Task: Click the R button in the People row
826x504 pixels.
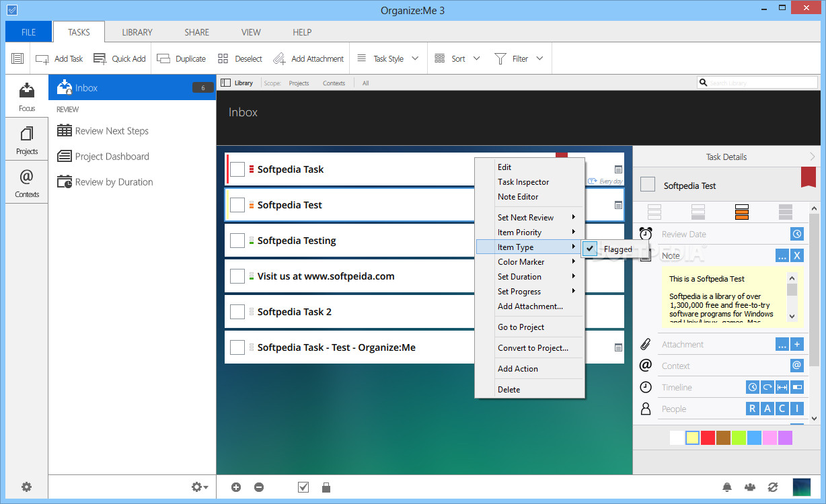Action: click(x=753, y=409)
